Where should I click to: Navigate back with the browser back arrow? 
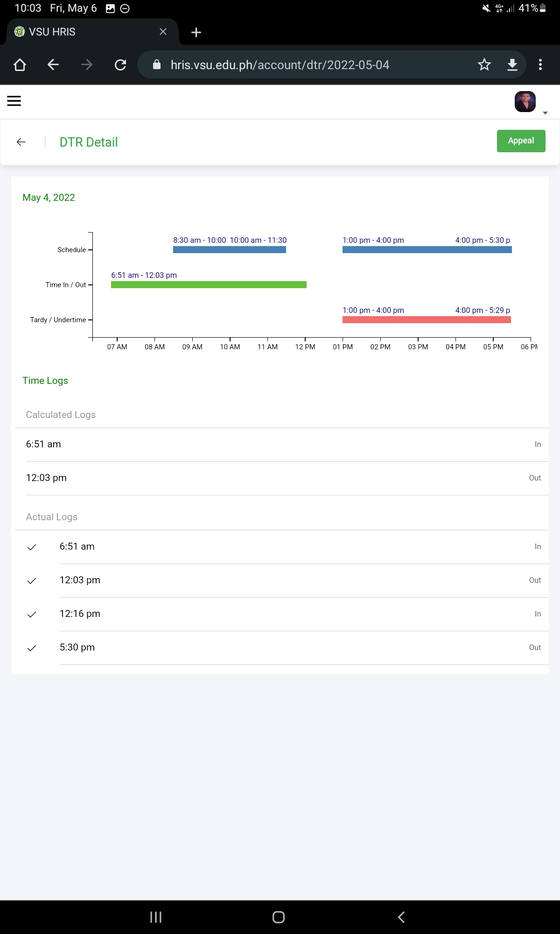[53, 65]
